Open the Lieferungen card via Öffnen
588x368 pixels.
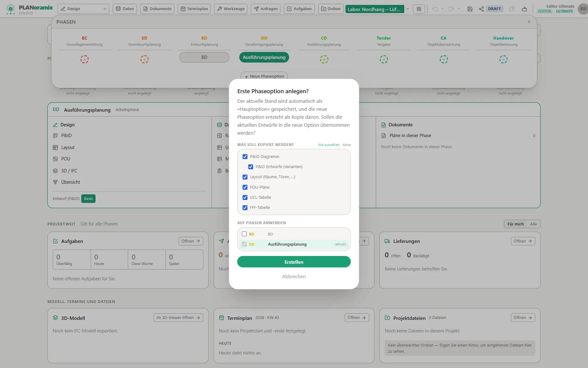coord(523,241)
